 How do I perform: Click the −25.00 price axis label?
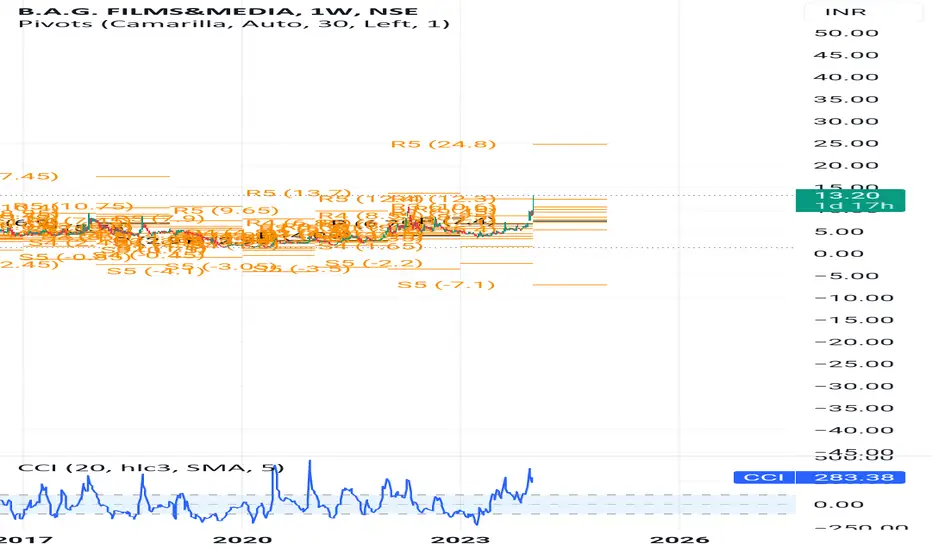tap(854, 364)
